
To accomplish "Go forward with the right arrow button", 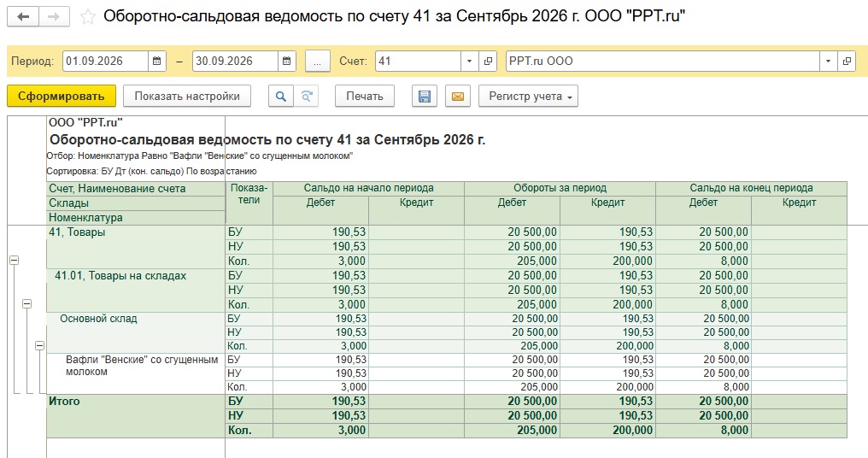I will pyautogui.click(x=55, y=16).
